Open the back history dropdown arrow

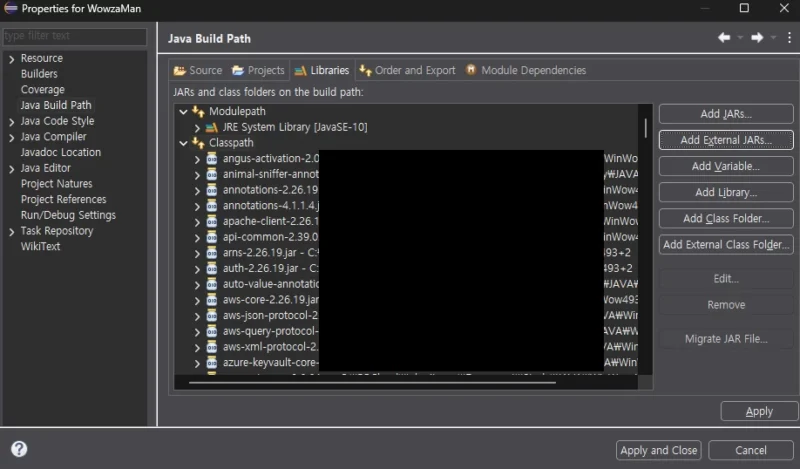[740, 38]
